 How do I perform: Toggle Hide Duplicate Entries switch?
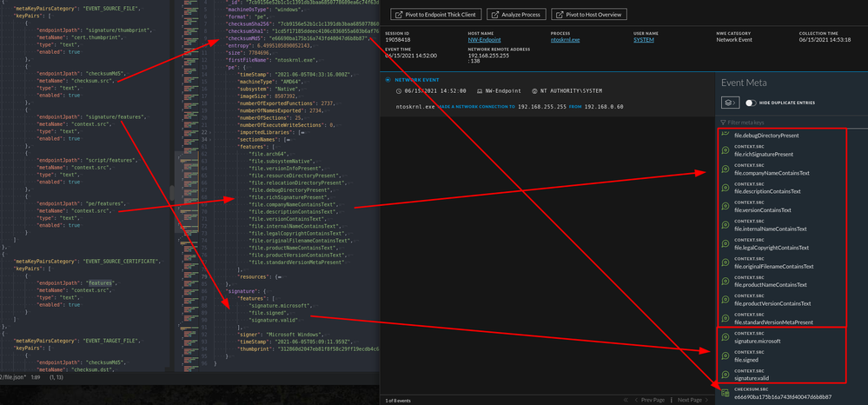click(751, 103)
